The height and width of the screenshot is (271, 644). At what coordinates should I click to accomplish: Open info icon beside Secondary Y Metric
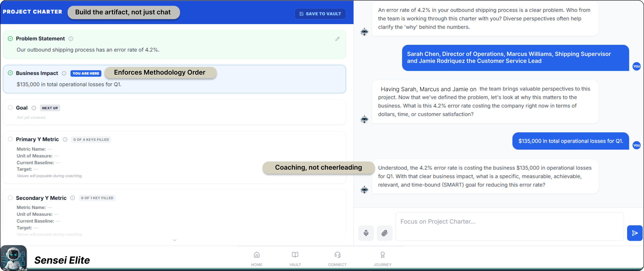coord(73,198)
